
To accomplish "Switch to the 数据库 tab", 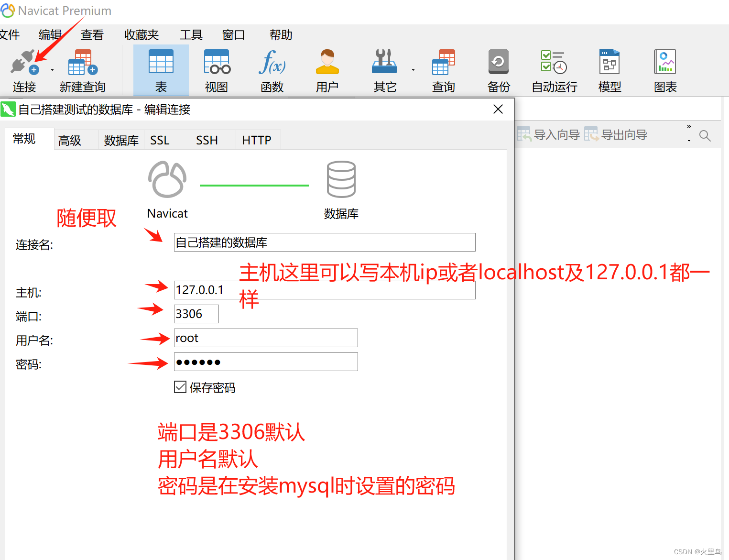I will [121, 140].
